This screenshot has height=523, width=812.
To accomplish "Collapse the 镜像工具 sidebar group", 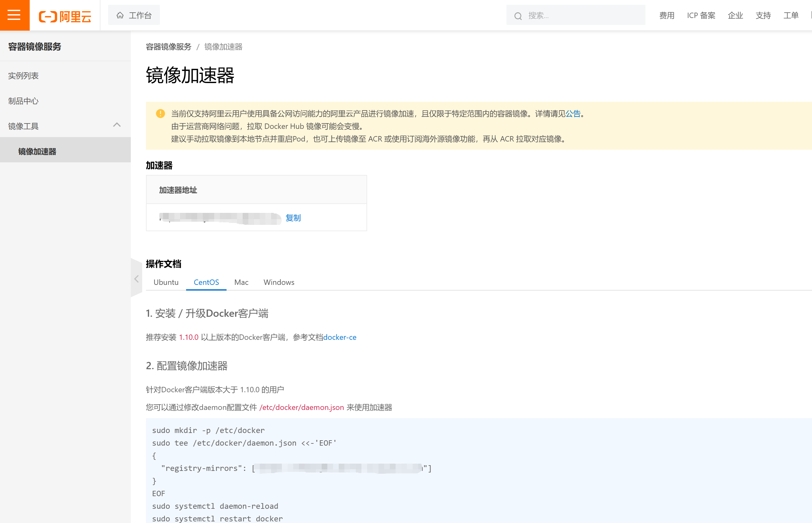I will pyautogui.click(x=117, y=125).
